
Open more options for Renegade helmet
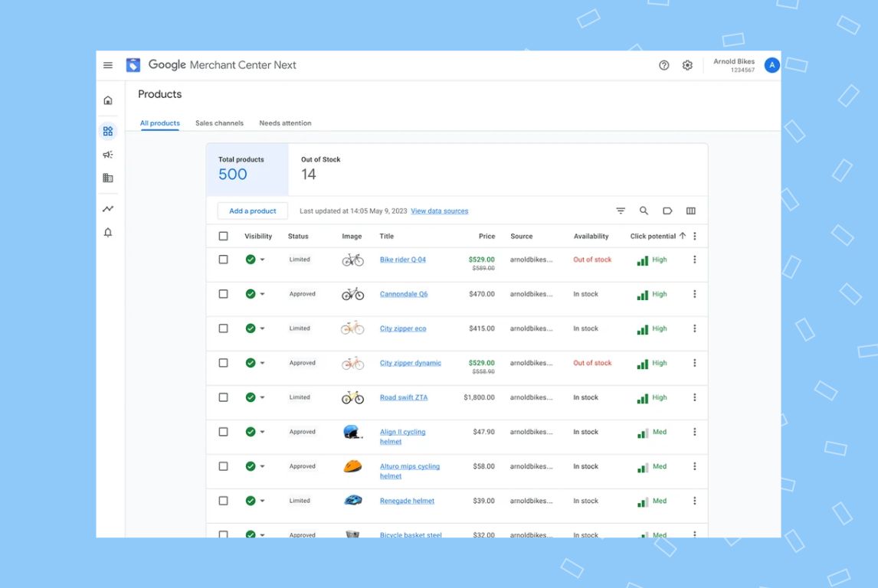[x=695, y=501]
